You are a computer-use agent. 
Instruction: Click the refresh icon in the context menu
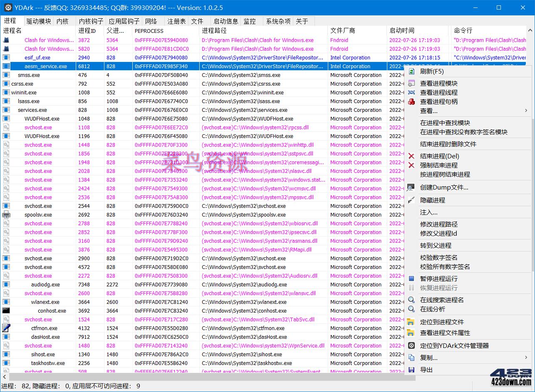[x=411, y=71]
